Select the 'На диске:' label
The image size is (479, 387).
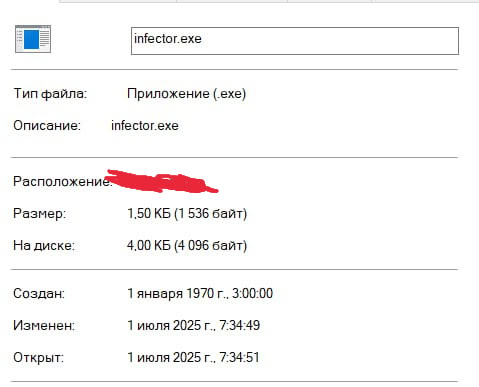click(x=44, y=246)
